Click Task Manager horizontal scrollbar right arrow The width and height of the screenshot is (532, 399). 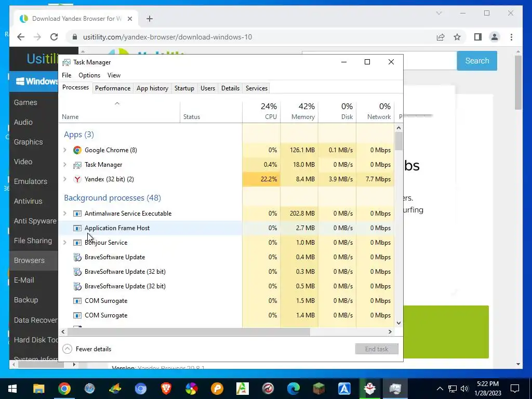pos(390,331)
